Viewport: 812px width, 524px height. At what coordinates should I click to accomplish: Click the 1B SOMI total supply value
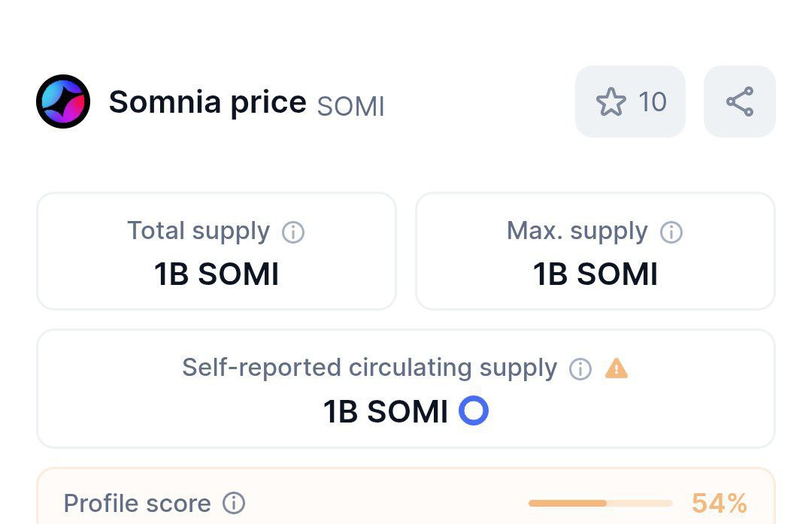pos(217,274)
